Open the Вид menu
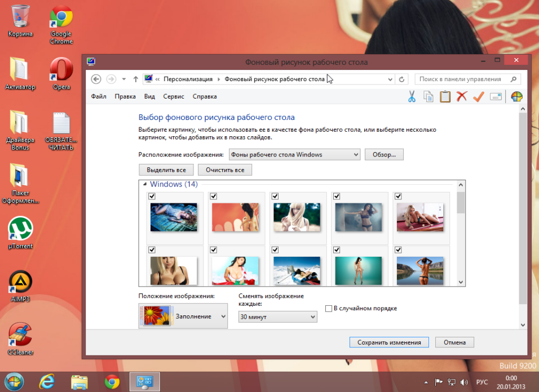 coord(149,96)
